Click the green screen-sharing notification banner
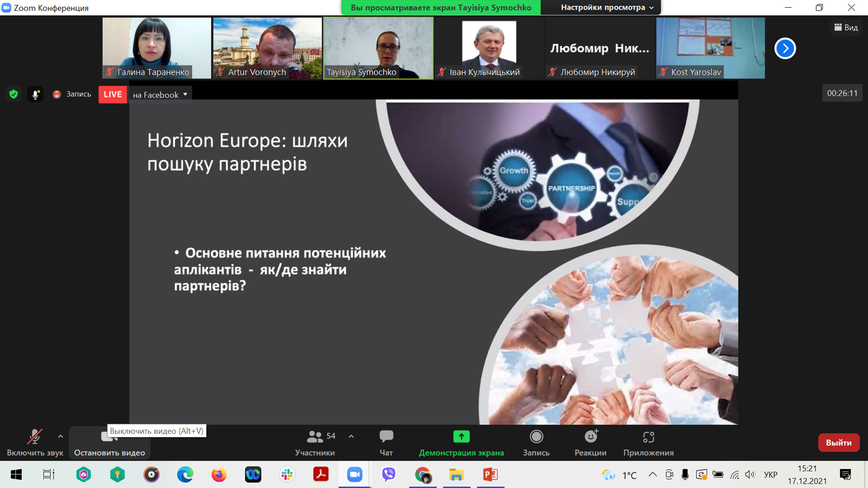Viewport: 868px width, 488px height. click(x=441, y=7)
